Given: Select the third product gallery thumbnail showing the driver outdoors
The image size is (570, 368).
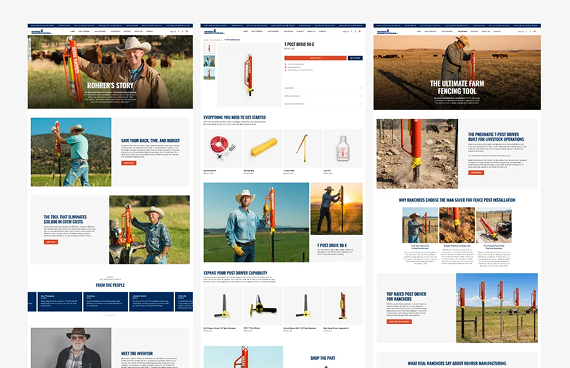Looking at the screenshot, I should click(209, 74).
